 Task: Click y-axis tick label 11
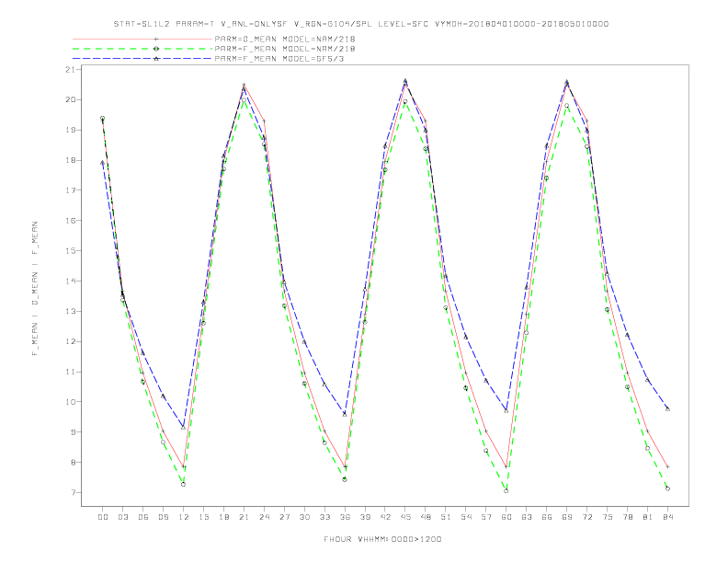(71, 372)
